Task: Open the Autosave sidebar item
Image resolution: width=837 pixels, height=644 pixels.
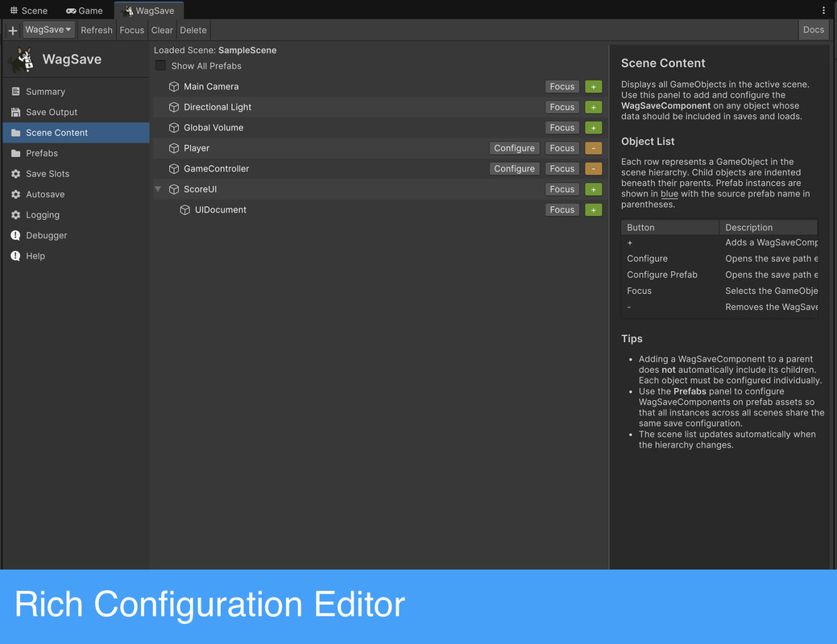Action: click(x=76, y=194)
